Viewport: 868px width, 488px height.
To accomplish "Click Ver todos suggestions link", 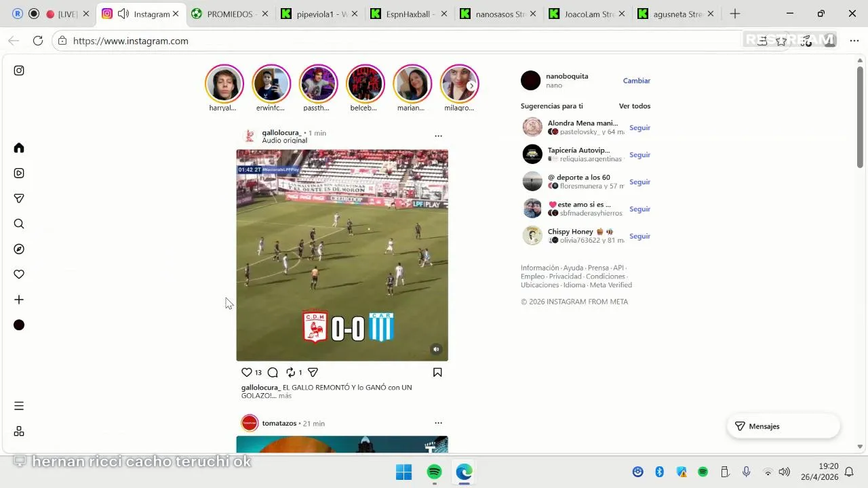I will click(635, 106).
